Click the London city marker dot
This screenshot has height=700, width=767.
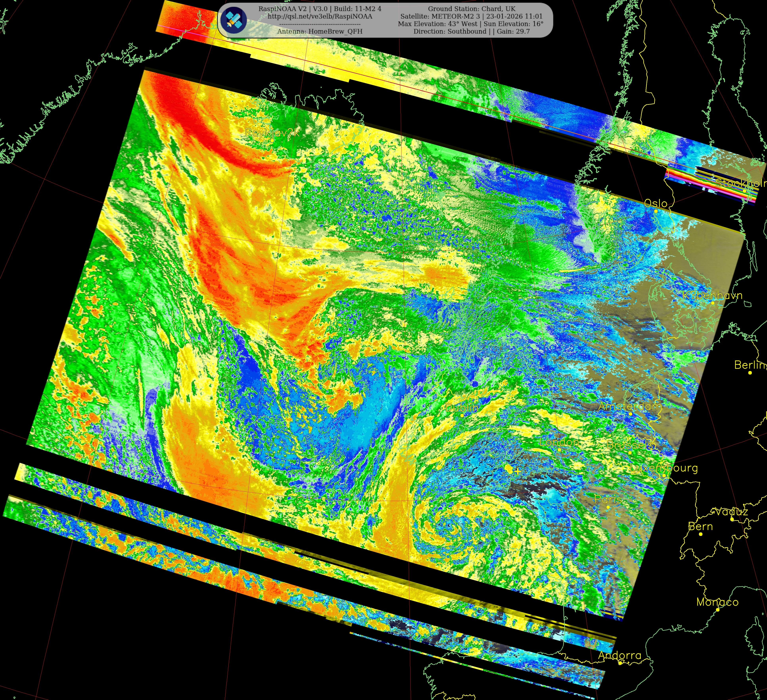coord(559,450)
